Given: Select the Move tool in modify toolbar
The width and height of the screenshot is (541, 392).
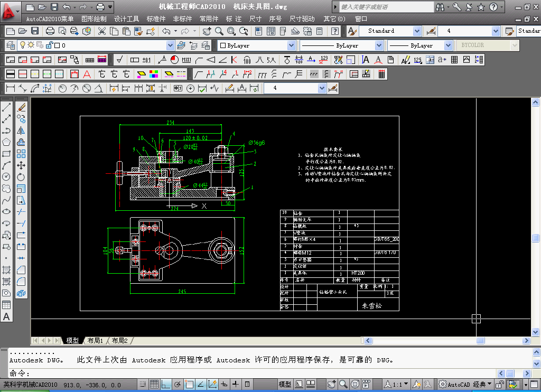Looking at the screenshot, I should point(21,165).
